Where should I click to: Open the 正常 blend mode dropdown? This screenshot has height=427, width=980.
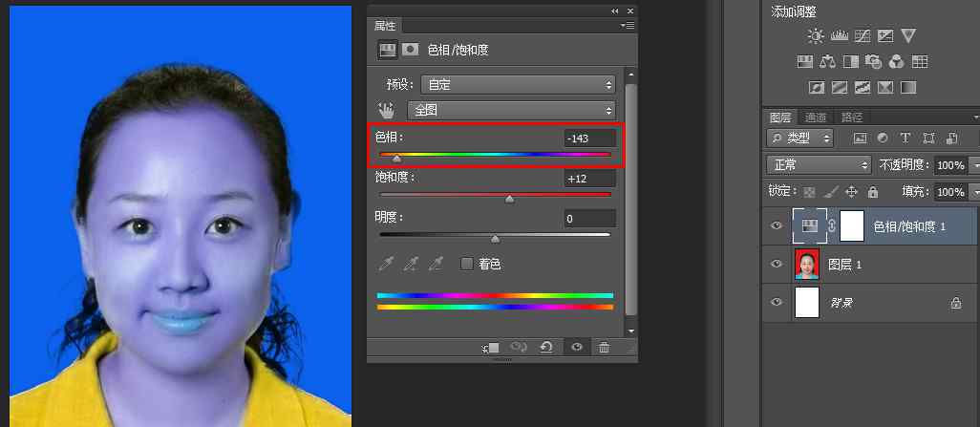[x=819, y=165]
